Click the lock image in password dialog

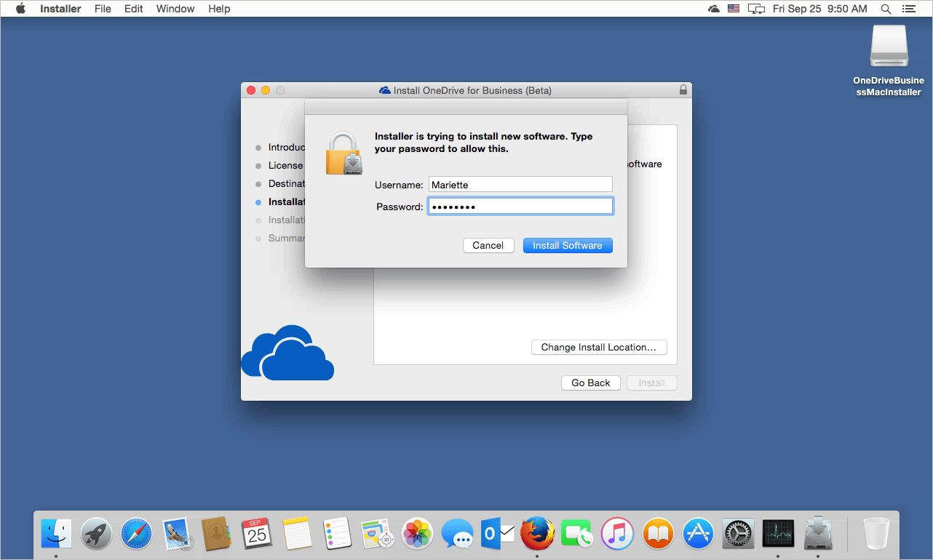coord(344,153)
